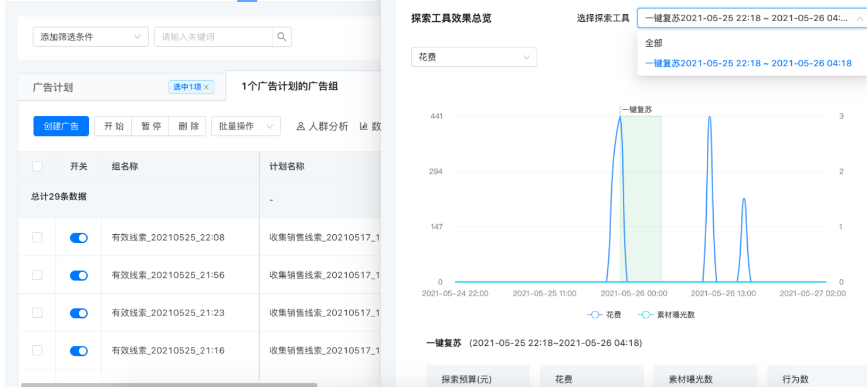Focus the 请输入关键词 search field
The image size is (867, 387).
tap(213, 37)
